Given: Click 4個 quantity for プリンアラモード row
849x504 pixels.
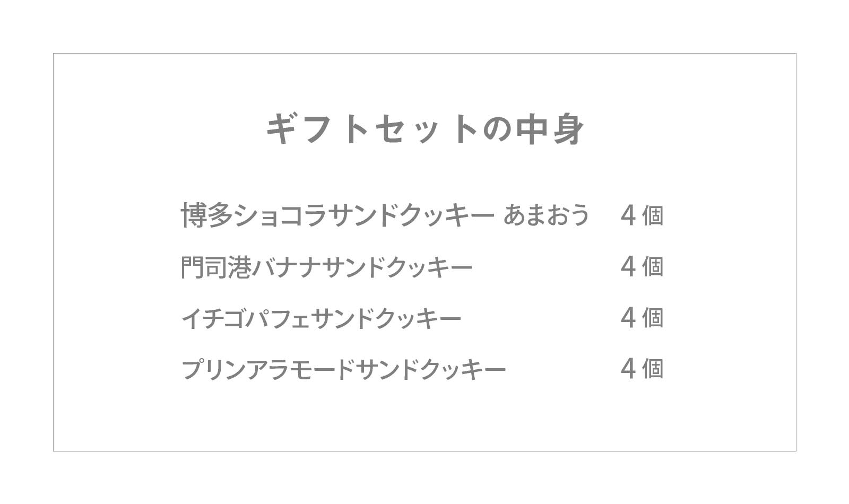Looking at the screenshot, I should pos(642,369).
